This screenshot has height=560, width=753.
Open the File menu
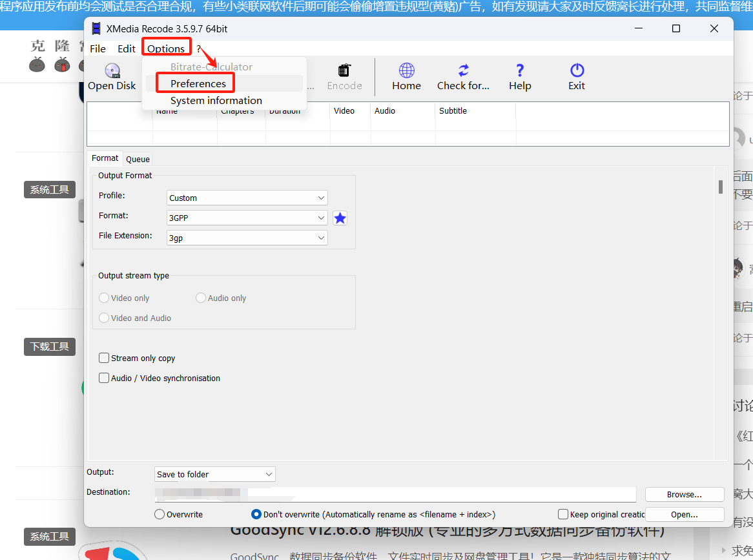[x=98, y=48]
